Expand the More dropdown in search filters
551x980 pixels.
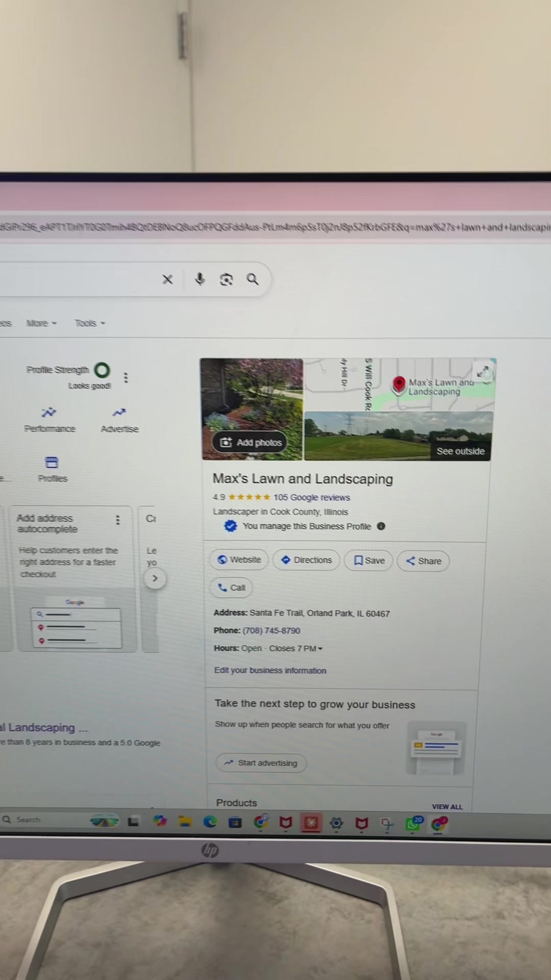coord(41,323)
